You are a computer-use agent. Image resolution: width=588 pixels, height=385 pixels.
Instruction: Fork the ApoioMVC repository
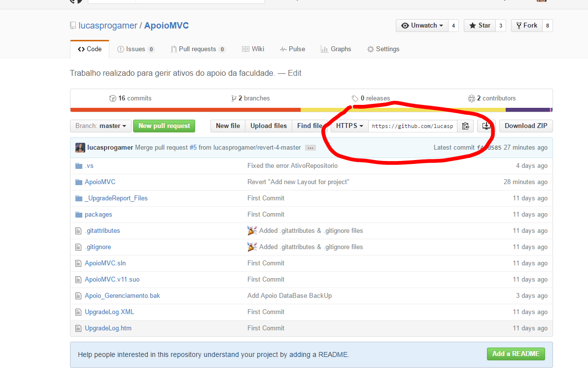[526, 26]
